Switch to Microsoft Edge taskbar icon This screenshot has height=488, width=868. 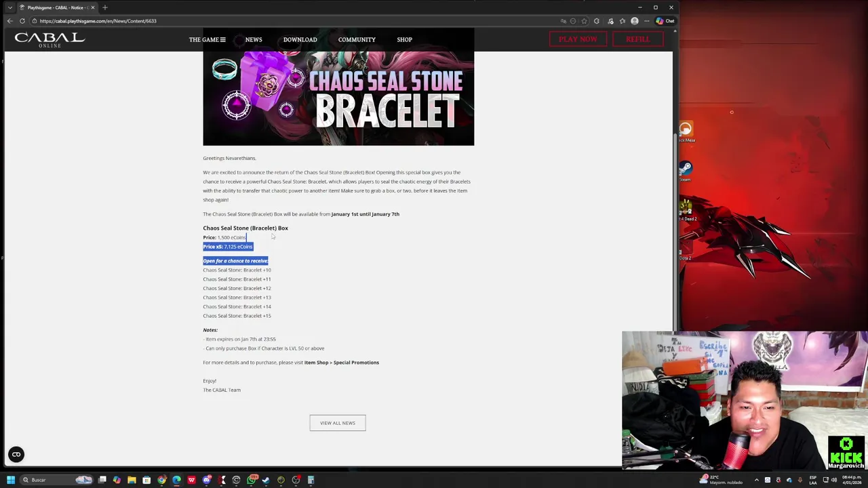pyautogui.click(x=176, y=480)
